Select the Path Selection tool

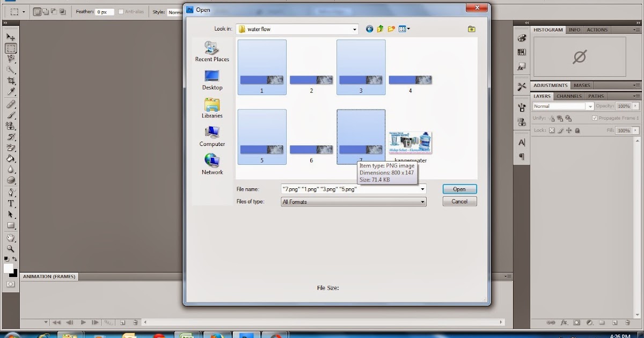pos(11,215)
